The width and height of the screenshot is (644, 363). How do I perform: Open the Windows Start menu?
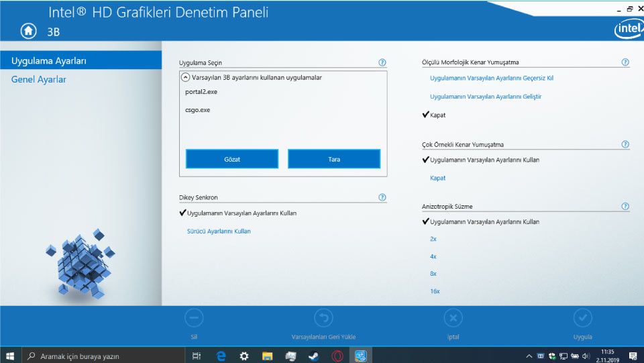10,356
